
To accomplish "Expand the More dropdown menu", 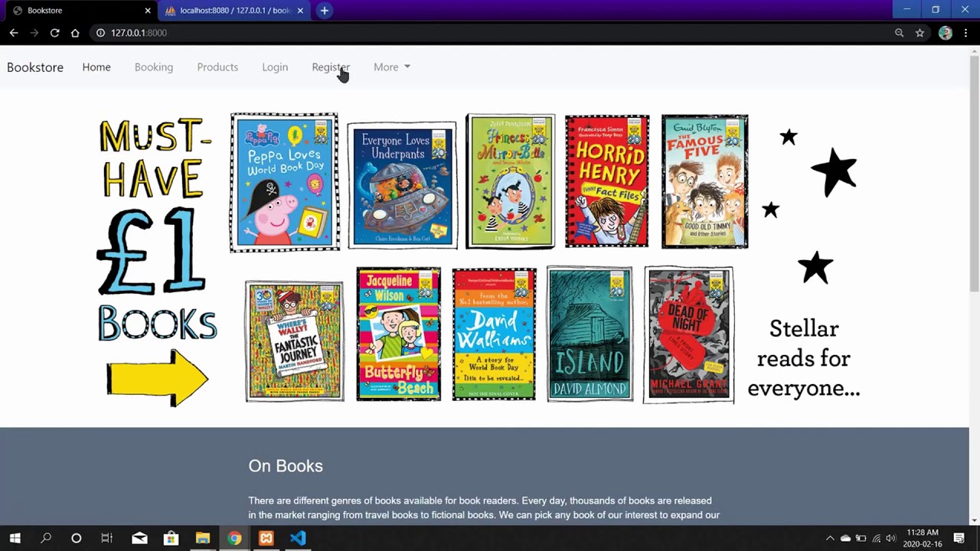I will [392, 67].
